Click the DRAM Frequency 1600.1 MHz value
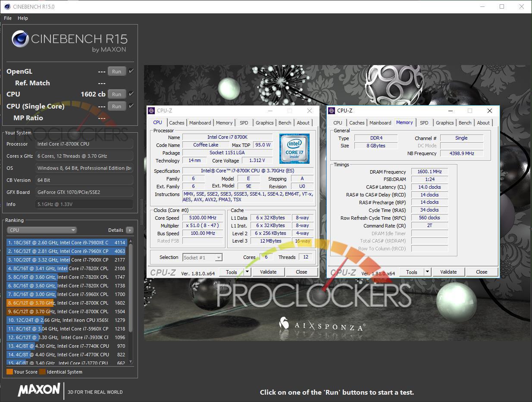 (429, 171)
